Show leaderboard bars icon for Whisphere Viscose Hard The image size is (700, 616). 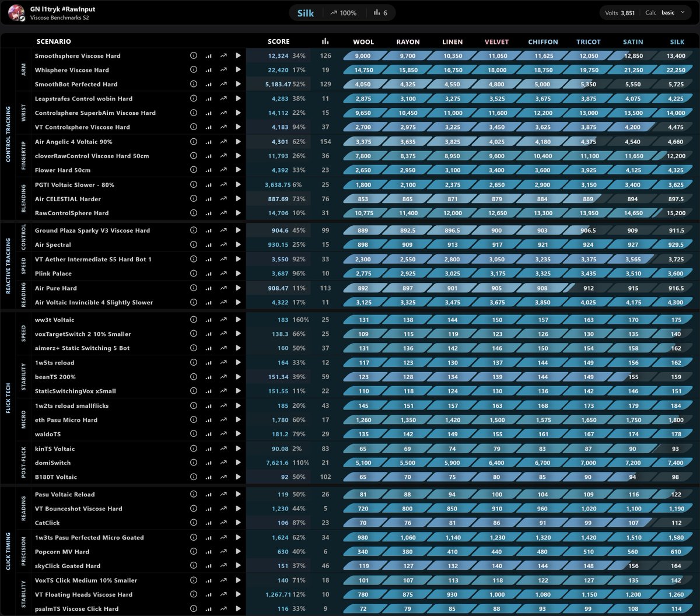coord(208,70)
